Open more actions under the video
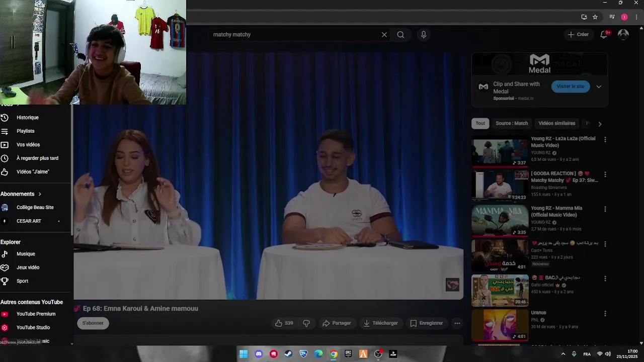The width and height of the screenshot is (644, 362). [457, 323]
